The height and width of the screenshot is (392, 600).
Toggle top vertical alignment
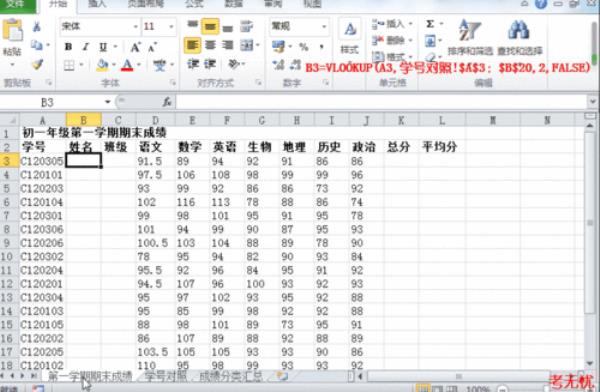click(192, 25)
